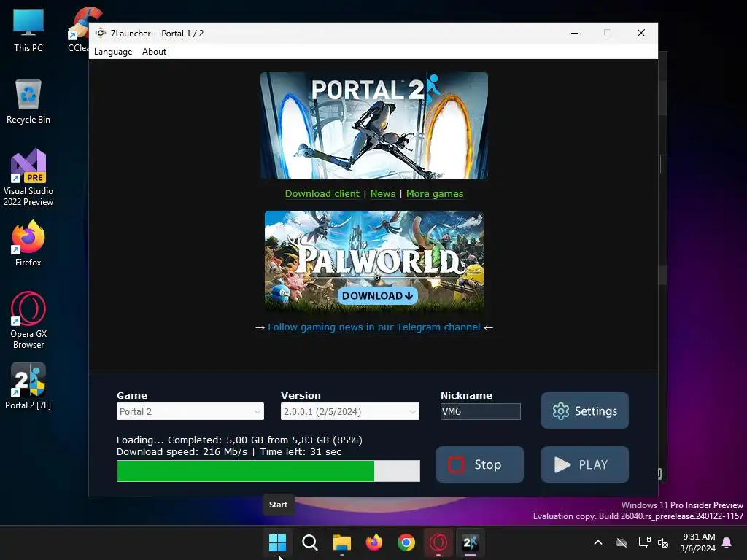Screen dimensions: 747x560
Task: Select Opera GX Browser desktop shortcut
Action: coord(28,321)
